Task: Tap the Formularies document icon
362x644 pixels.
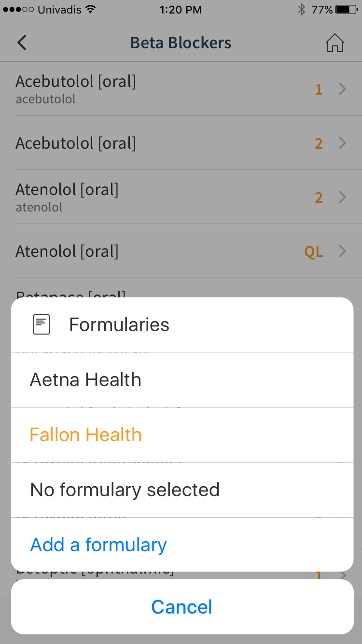Action: tap(41, 324)
